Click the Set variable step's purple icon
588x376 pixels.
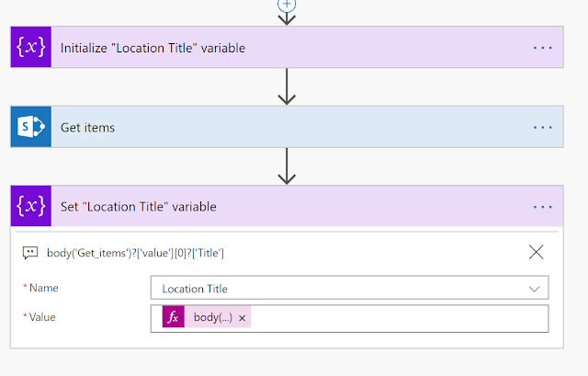[30, 206]
